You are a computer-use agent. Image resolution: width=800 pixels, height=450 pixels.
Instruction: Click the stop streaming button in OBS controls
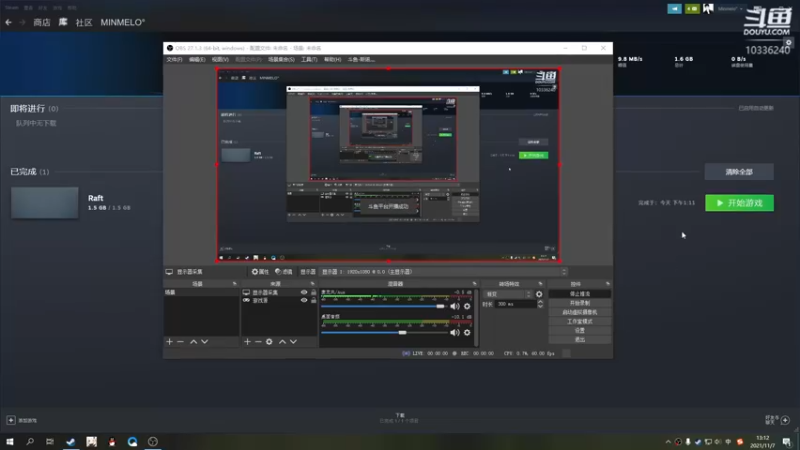click(580, 294)
